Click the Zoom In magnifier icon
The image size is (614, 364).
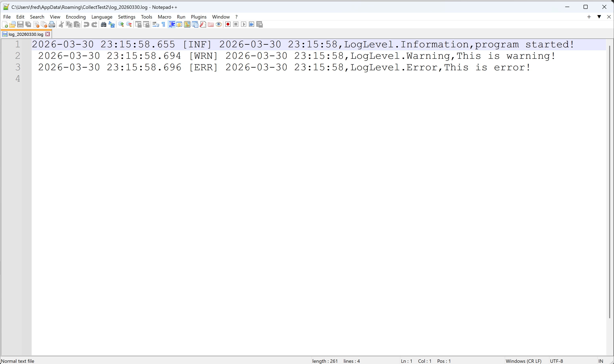click(121, 24)
